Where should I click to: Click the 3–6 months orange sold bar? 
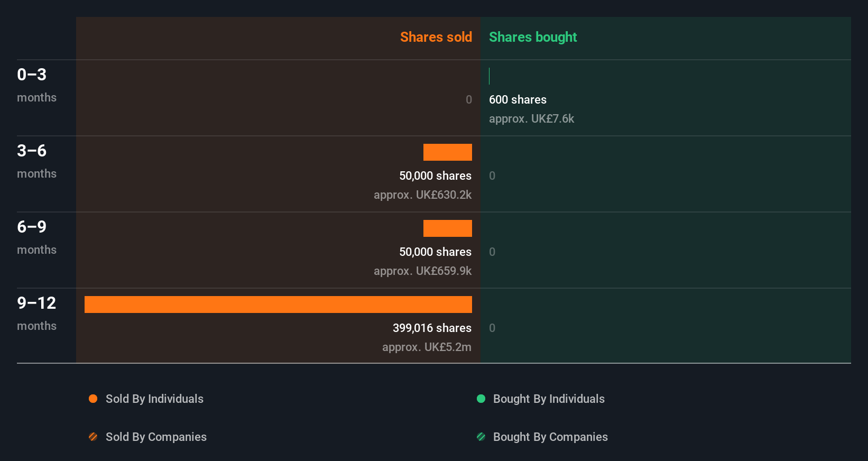click(447, 152)
